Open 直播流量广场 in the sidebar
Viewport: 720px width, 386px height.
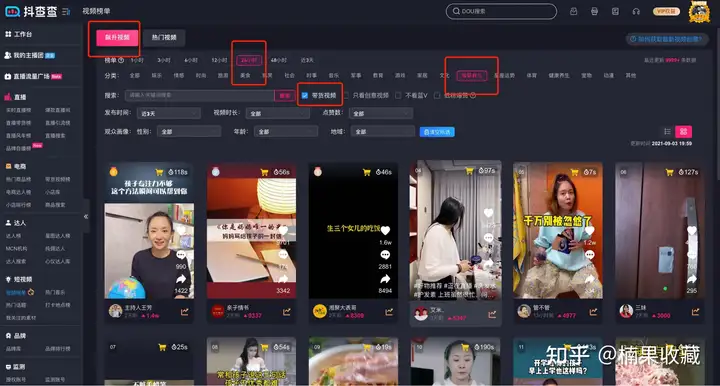33,76
